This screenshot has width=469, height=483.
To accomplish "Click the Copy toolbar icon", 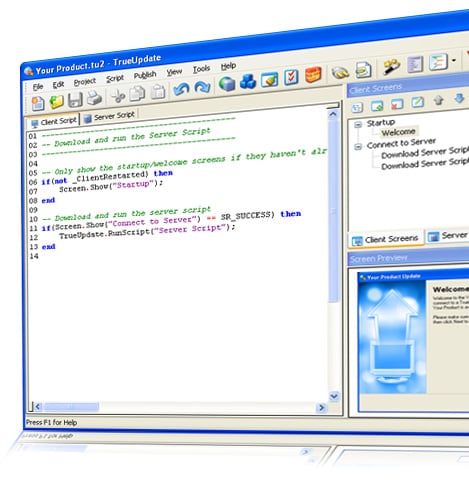I will (137, 94).
